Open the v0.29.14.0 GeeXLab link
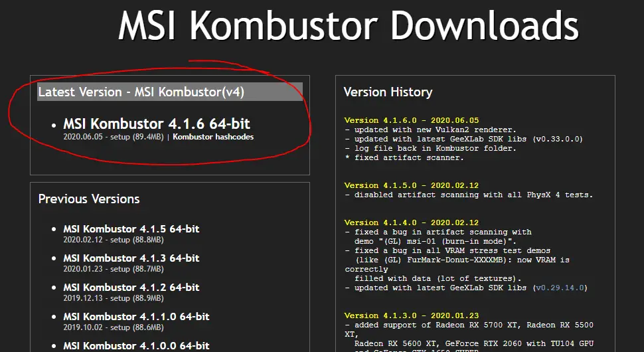644x352 pixels. 560,288
